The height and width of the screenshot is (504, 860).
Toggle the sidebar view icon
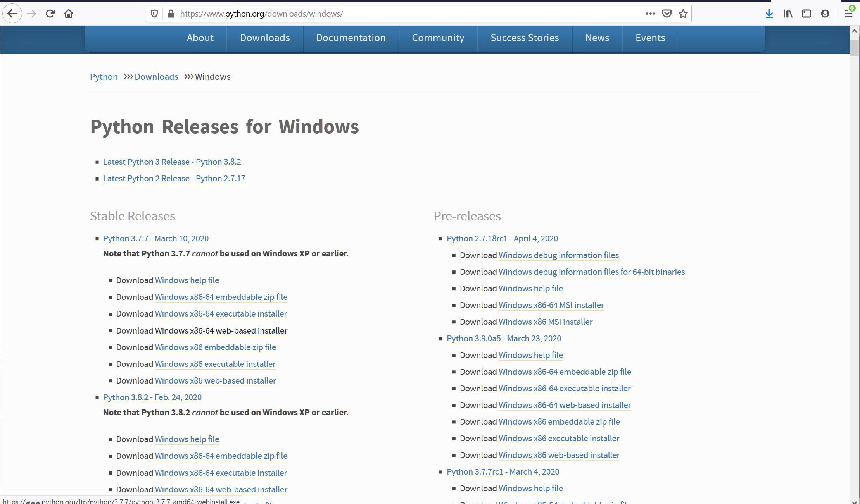coord(806,14)
